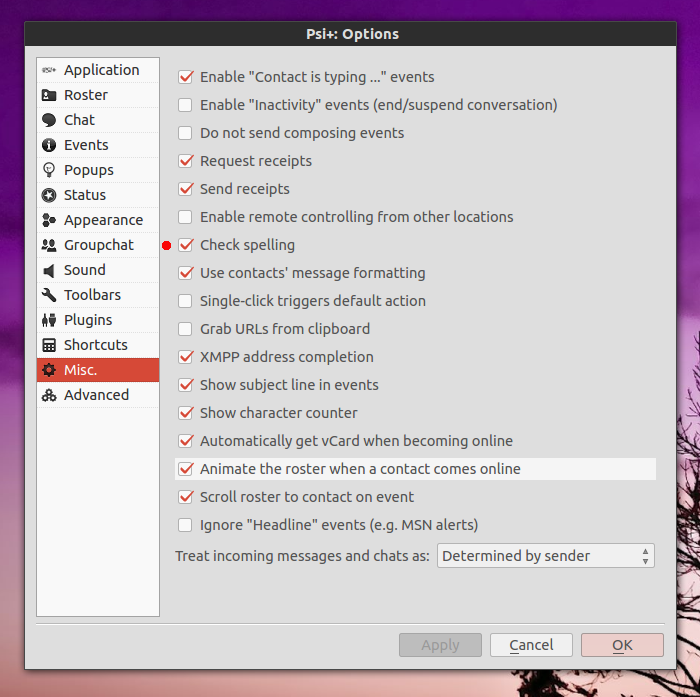Open the Determined by sender dropdown
This screenshot has width=700, height=697.
tap(546, 556)
